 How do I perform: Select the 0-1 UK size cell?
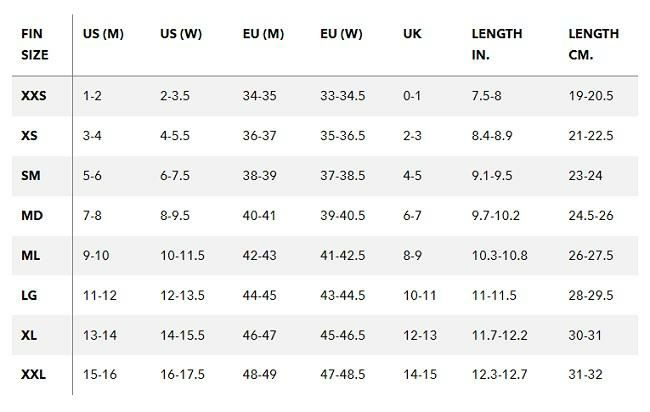click(412, 96)
